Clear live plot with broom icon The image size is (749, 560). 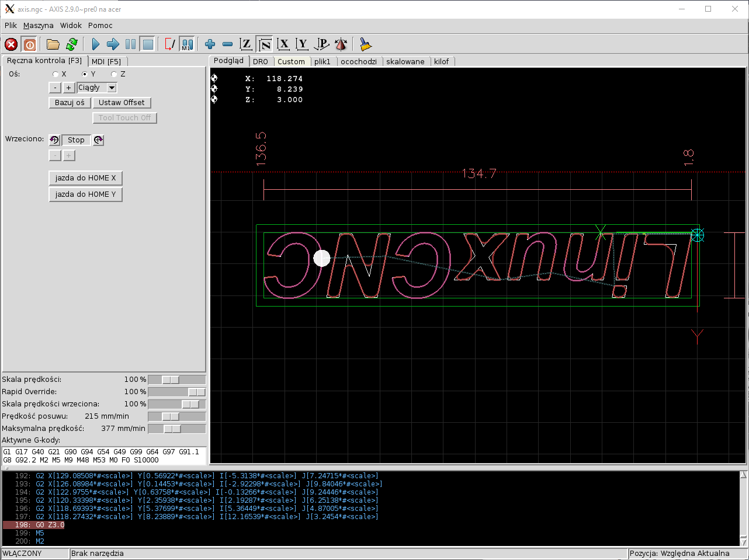(365, 44)
